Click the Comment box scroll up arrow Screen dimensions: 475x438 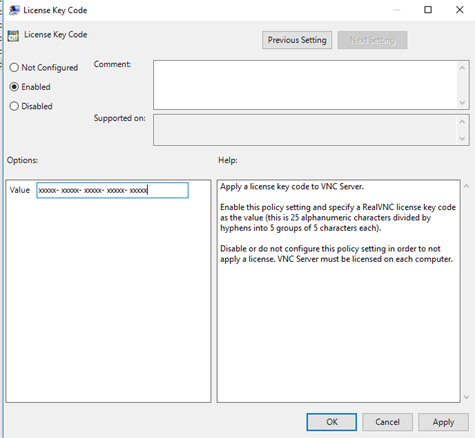[x=462, y=68]
